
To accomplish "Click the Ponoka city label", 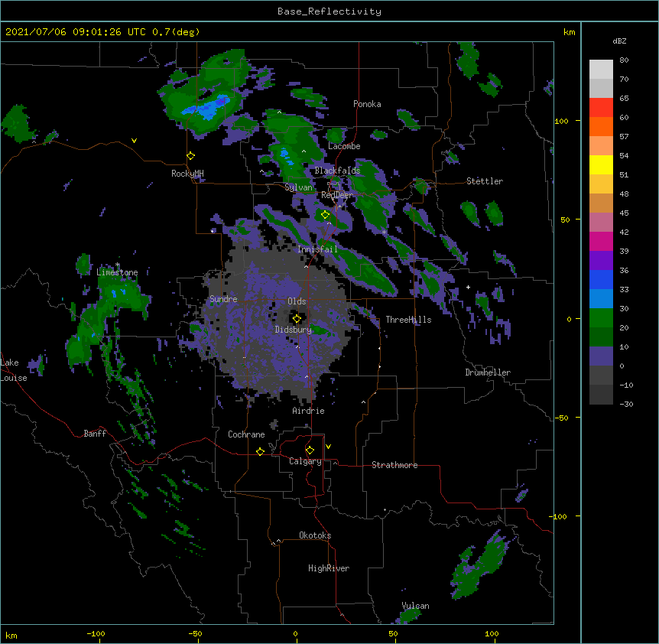I will (x=367, y=104).
